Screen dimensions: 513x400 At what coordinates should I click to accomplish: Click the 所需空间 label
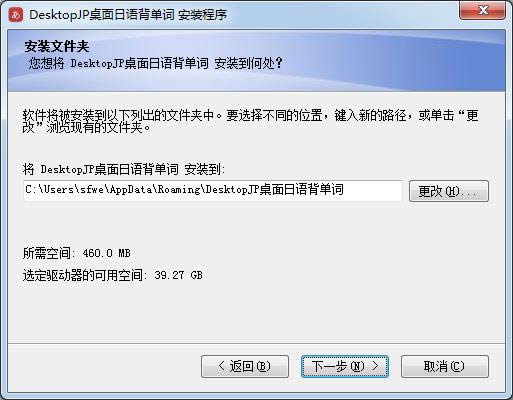tap(49, 253)
